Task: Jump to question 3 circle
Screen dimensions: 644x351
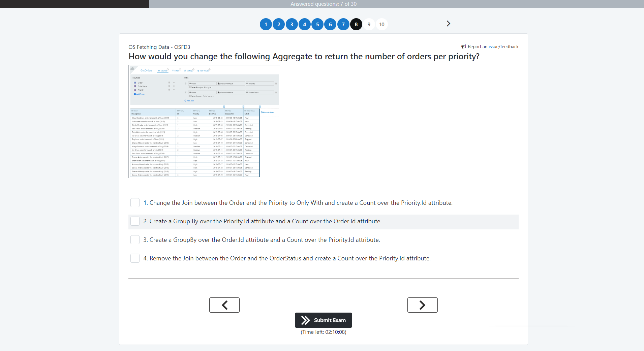Action: tap(292, 24)
